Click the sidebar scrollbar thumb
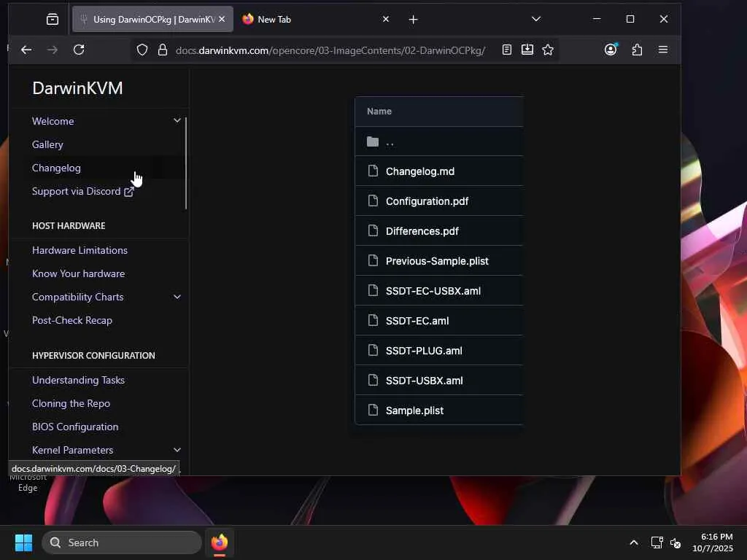This screenshot has height=560, width=747. coord(186,163)
